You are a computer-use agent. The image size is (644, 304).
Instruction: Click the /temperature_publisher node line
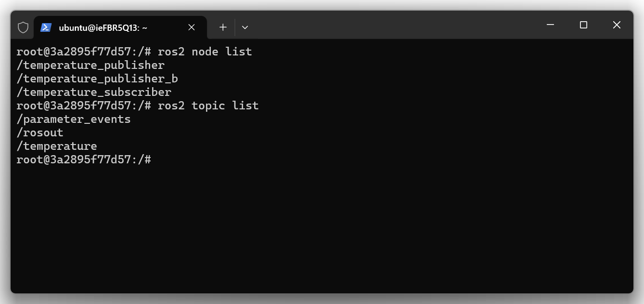coord(90,65)
